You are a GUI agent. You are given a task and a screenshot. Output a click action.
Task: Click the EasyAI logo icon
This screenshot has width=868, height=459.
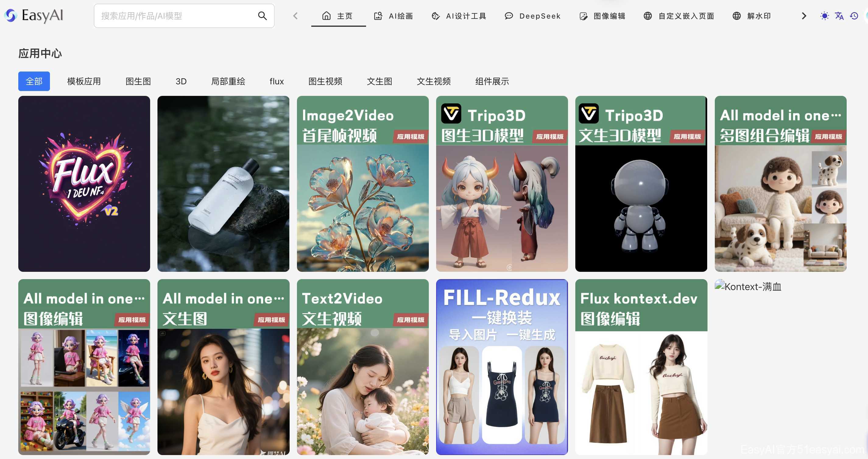tap(11, 16)
